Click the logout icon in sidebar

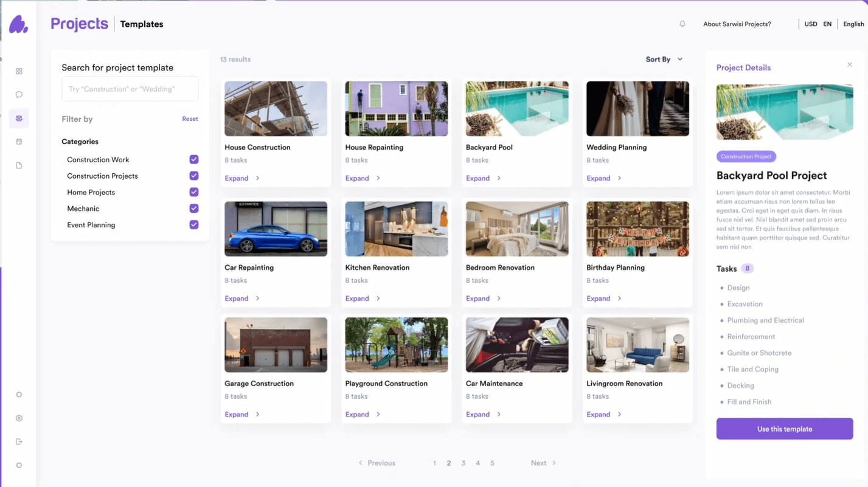coord(19,442)
